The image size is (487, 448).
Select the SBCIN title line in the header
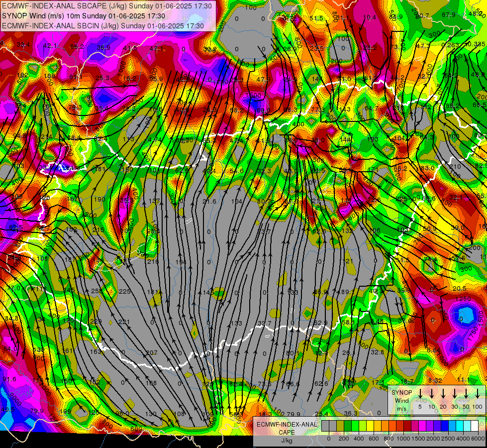(103, 26)
